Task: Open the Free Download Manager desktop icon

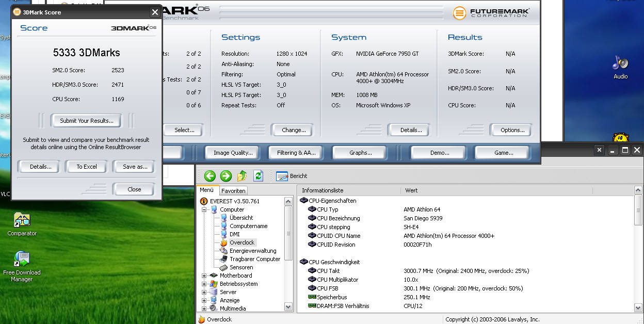Action: click(22, 259)
